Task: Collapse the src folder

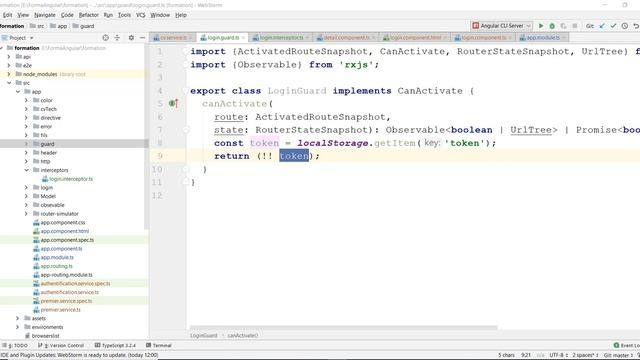Action: 9,83
